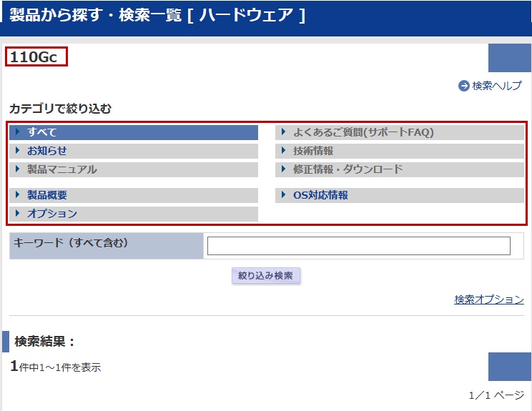Click the arrow icon beside 検索ヘルプ
The width and height of the screenshot is (532, 411).
(x=464, y=86)
